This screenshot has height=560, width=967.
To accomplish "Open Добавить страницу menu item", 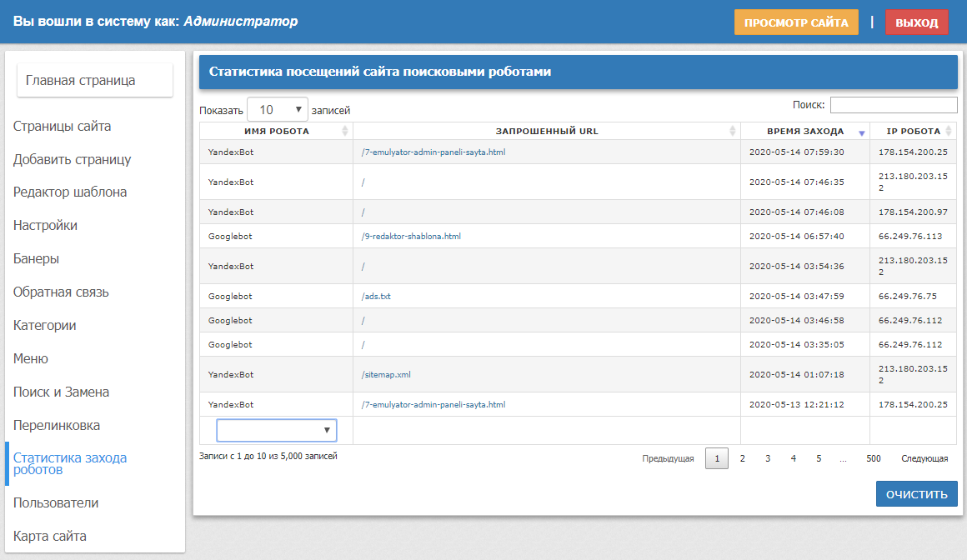I will 73,160.
